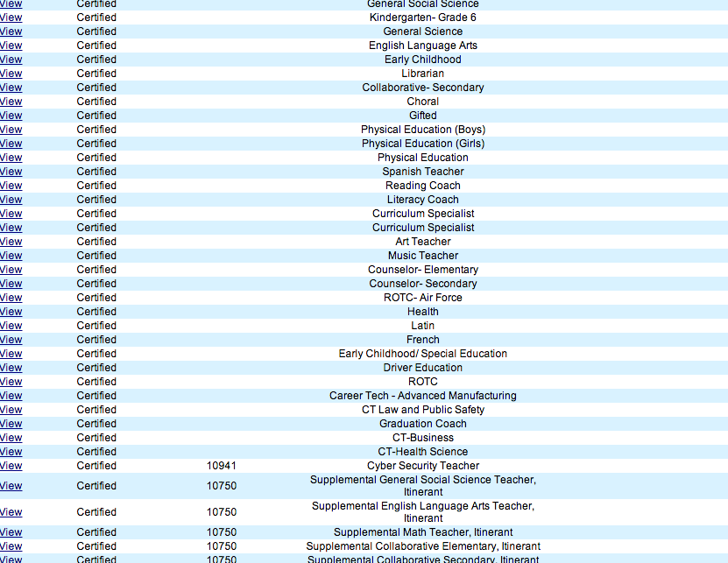Open View link for Reading Coach
Viewport: 728px width, 563px height.
click(11, 186)
